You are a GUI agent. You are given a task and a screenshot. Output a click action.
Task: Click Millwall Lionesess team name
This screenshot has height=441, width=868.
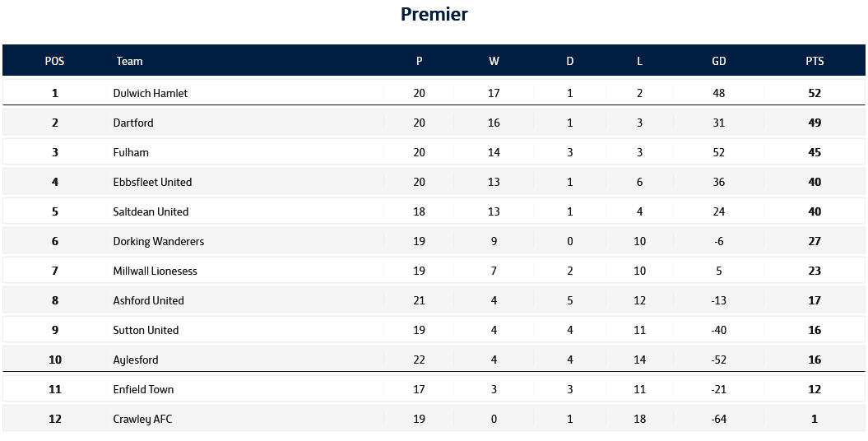click(155, 271)
